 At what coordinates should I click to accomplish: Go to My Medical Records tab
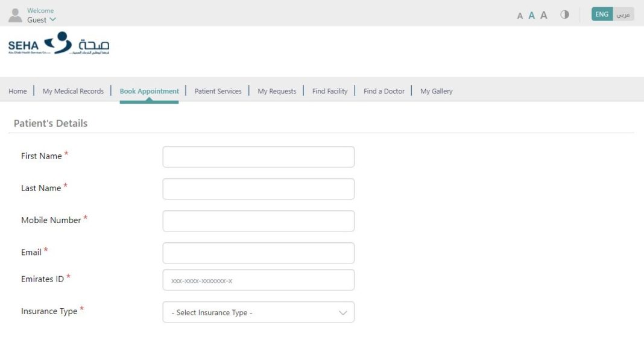click(x=73, y=91)
